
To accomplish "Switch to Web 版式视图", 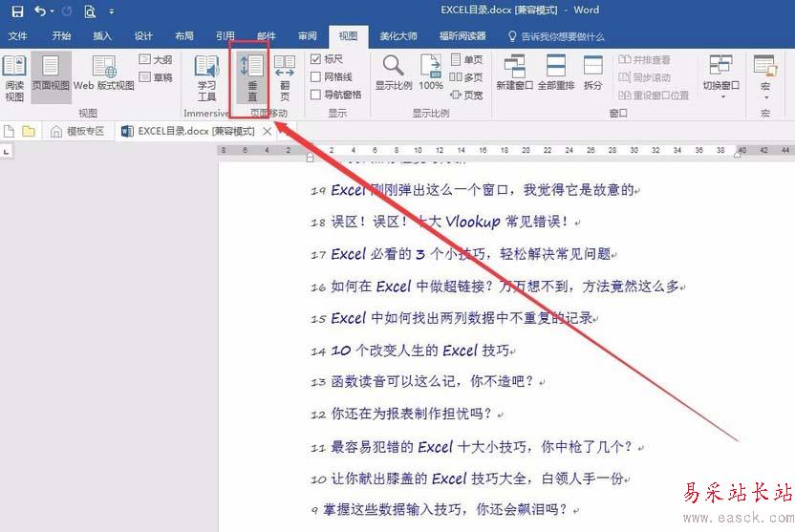I will [104, 73].
